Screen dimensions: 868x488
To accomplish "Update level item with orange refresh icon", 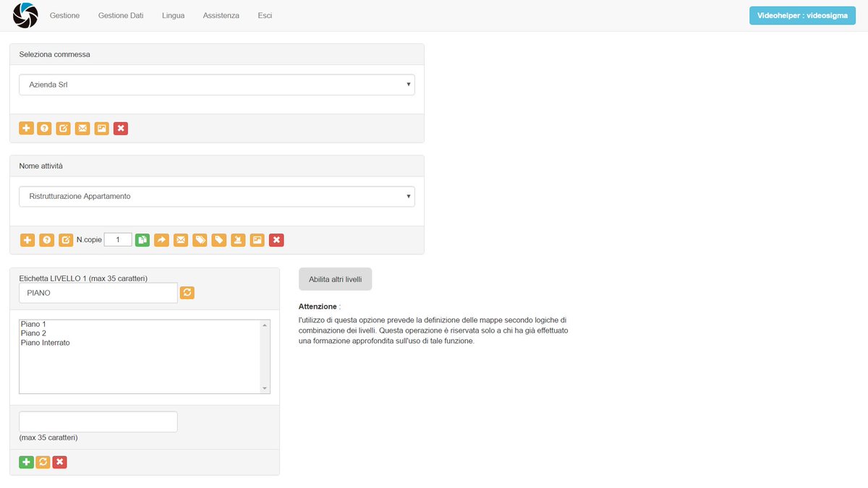I will coord(43,461).
